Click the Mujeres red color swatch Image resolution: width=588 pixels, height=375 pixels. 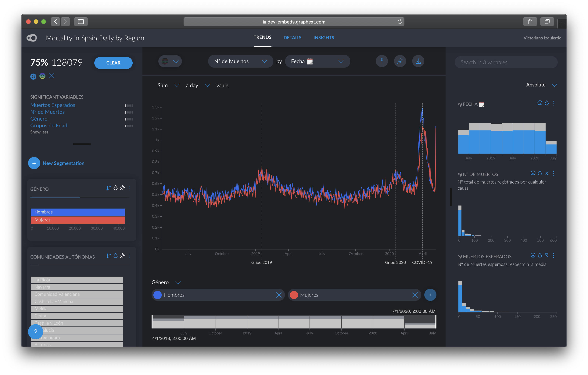coord(294,295)
